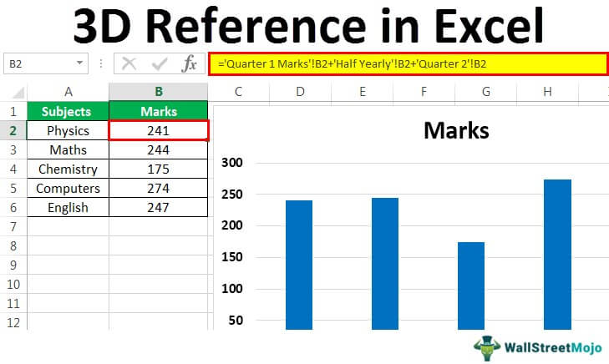Click the Select All corner of the sheet
Screen dimensions: 609x364
tap(13, 91)
